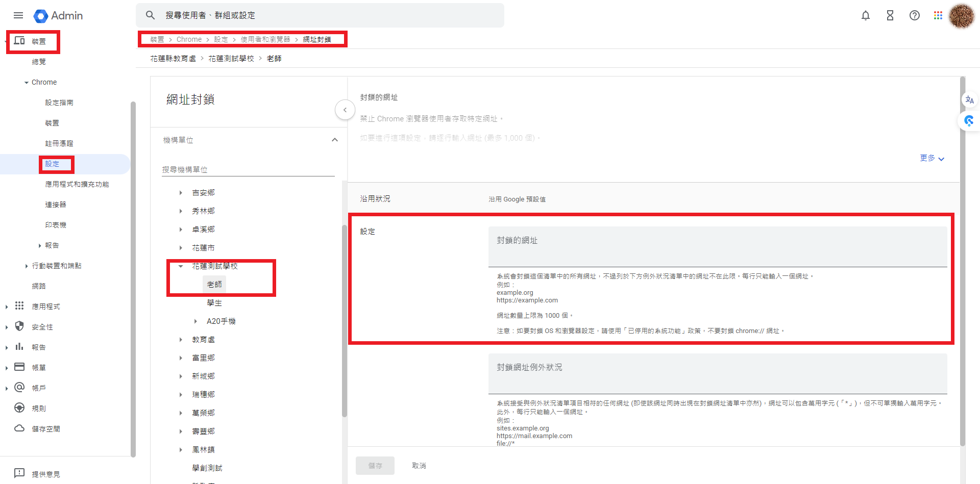This screenshot has height=484, width=980.
Task: Click the 搜尋機構單位 search field
Action: (248, 169)
